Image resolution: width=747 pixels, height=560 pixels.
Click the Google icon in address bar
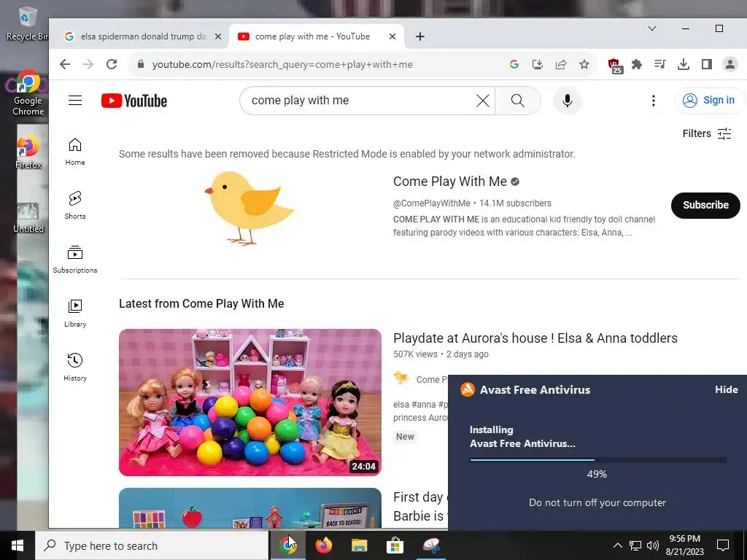point(514,64)
